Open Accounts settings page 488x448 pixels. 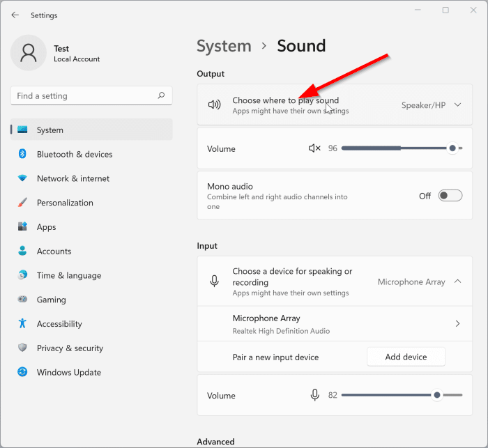(x=91, y=251)
